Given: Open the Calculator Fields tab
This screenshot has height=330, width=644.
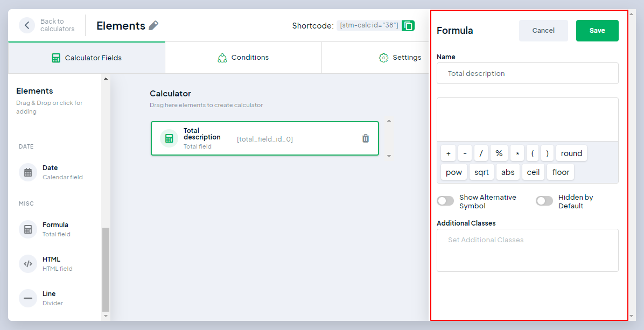Looking at the screenshot, I should pyautogui.click(x=86, y=58).
